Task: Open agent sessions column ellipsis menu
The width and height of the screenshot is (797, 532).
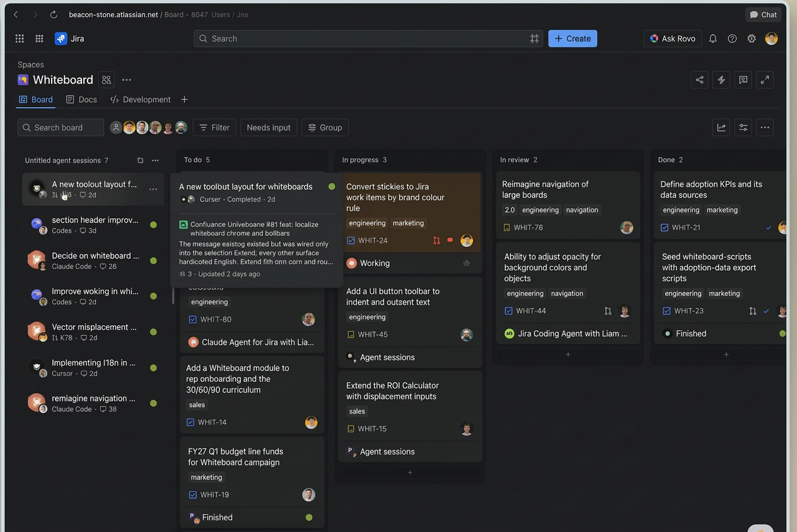Action: click(x=155, y=161)
